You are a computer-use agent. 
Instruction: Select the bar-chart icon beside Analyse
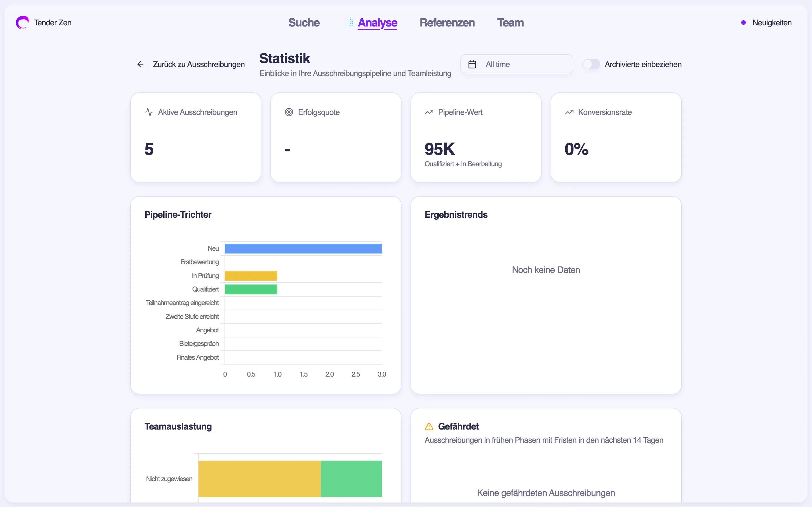[x=348, y=23]
